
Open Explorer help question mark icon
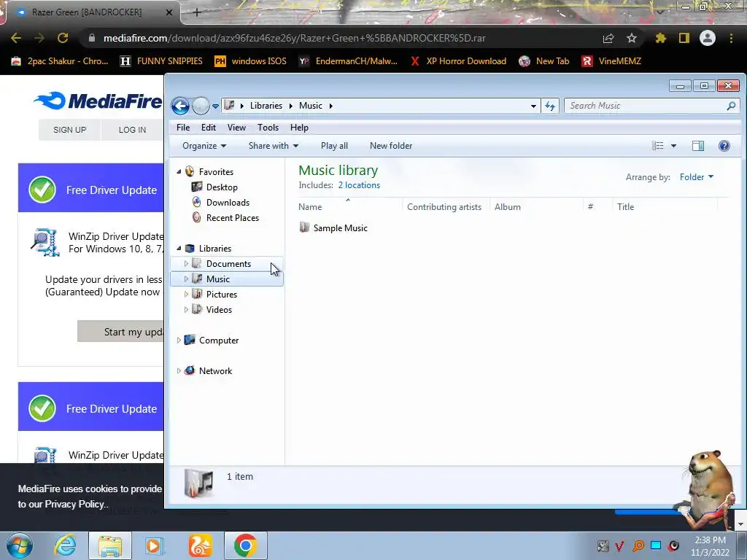(724, 146)
